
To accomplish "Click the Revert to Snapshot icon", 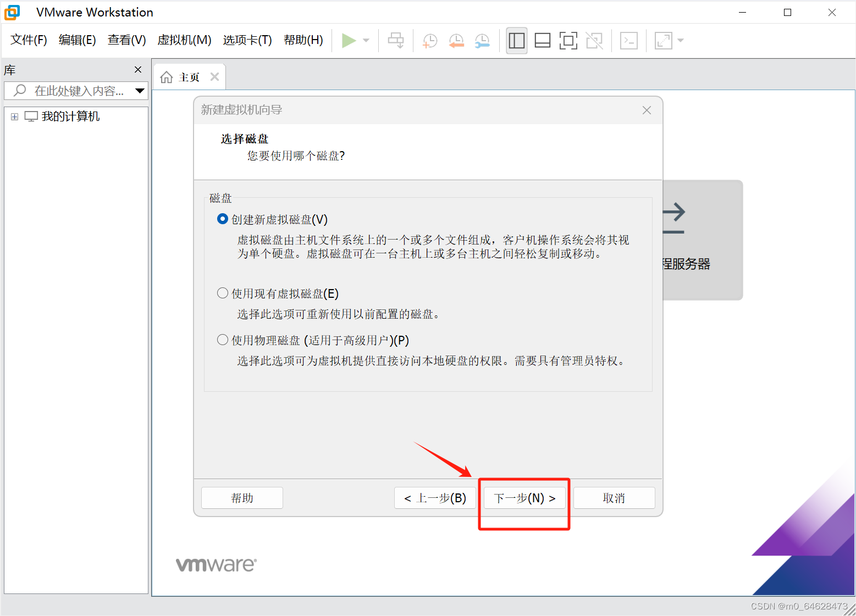I will (x=456, y=40).
